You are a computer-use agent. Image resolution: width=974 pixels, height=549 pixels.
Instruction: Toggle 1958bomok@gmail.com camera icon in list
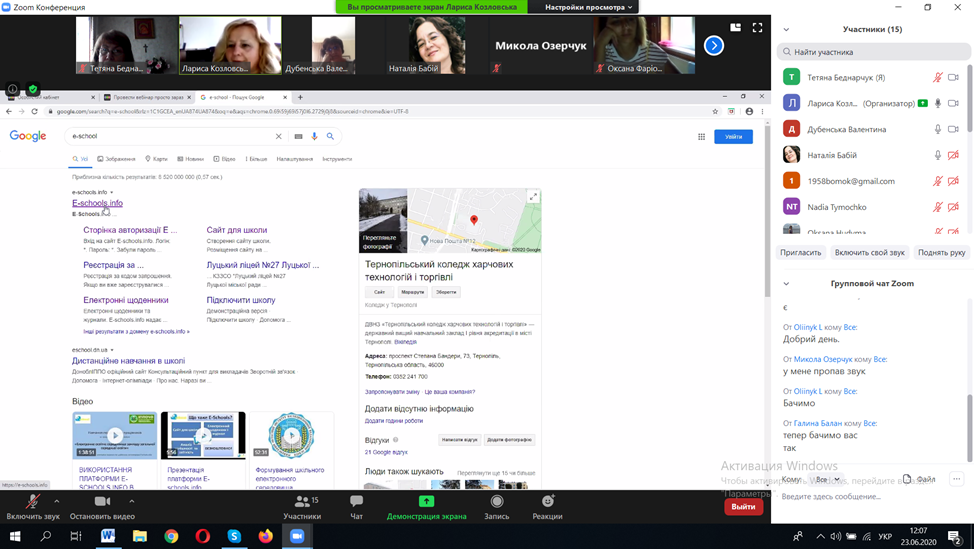click(954, 181)
